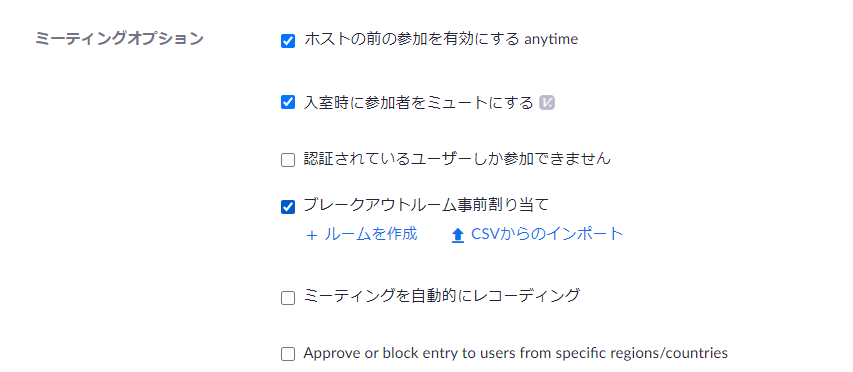This screenshot has width=853, height=372.
Task: Click the ミーティングオプション section heading
Action: (x=119, y=39)
